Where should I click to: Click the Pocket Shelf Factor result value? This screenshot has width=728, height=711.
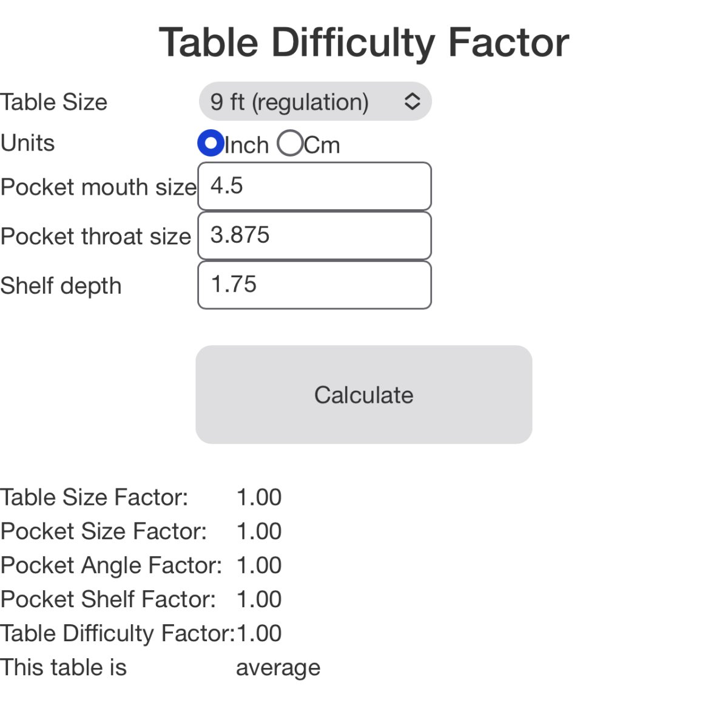(259, 599)
